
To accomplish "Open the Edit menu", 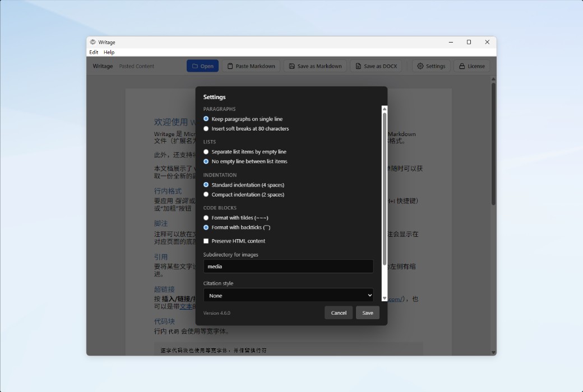I will tap(93, 52).
